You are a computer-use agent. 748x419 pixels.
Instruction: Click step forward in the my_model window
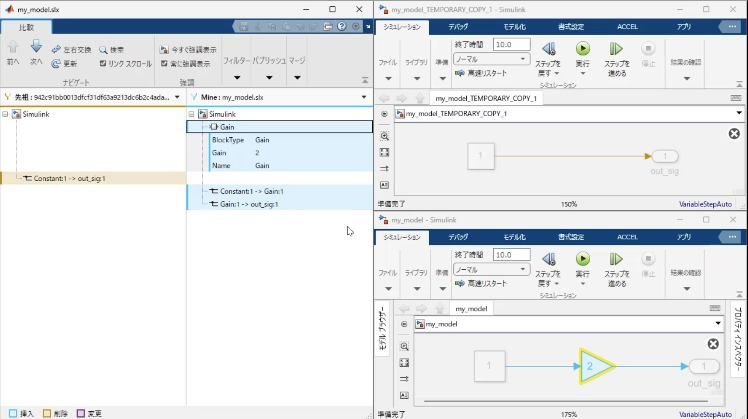[x=614, y=259]
